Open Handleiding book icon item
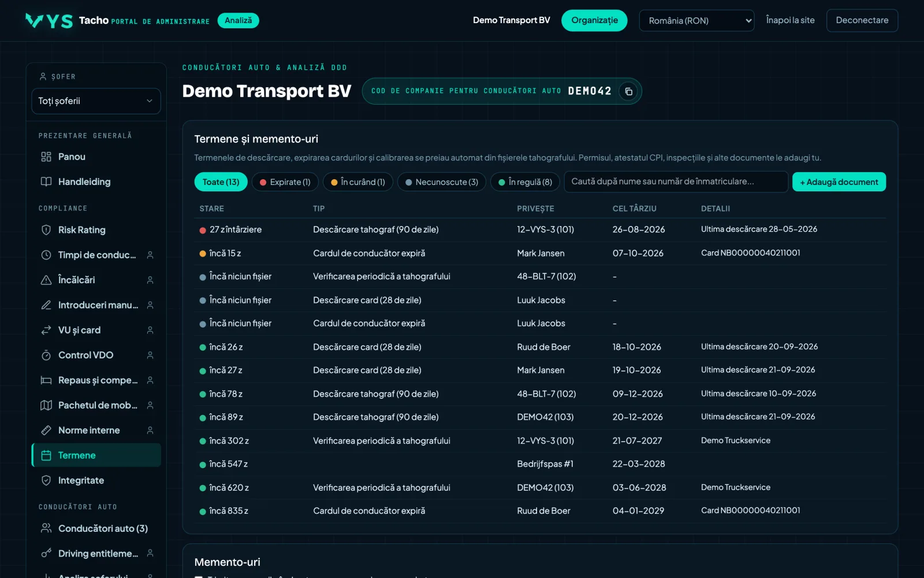 (x=96, y=181)
